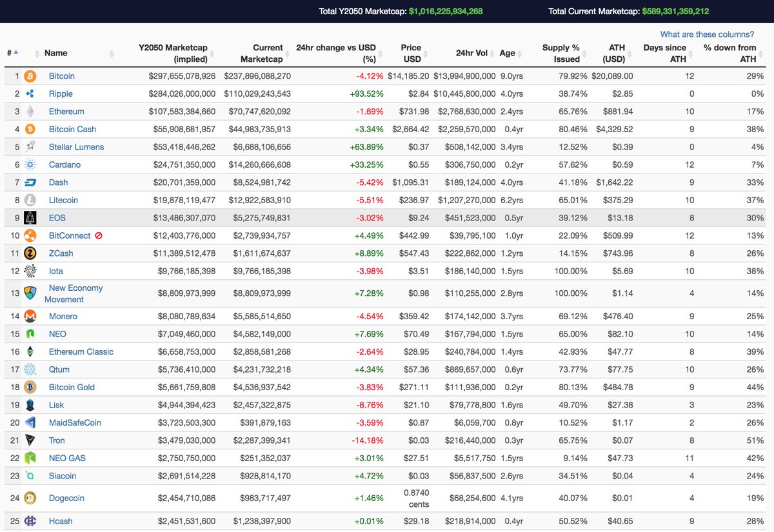Open the Ethereum Classic name link
This screenshot has height=532, width=774.
click(x=81, y=351)
